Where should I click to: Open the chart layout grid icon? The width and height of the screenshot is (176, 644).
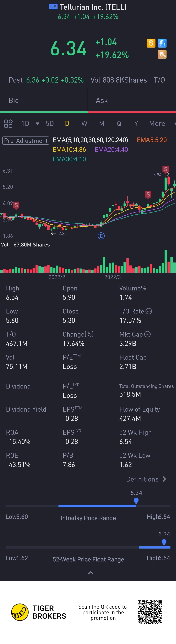[8, 124]
